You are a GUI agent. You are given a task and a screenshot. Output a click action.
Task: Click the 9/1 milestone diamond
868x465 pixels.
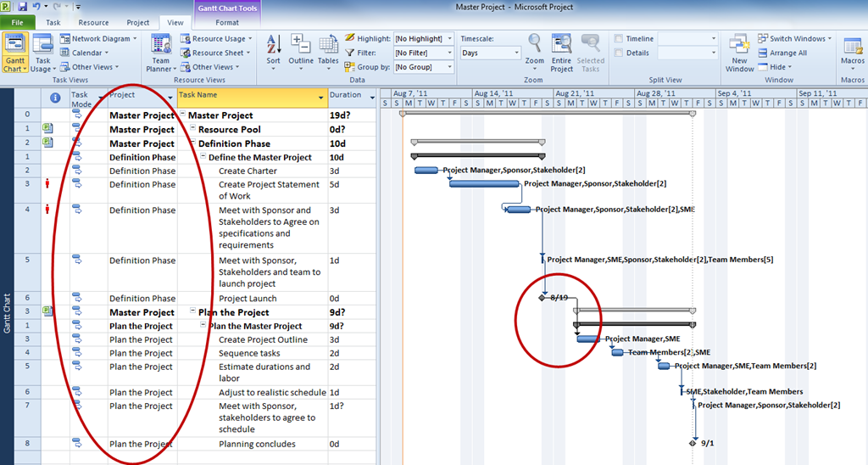coord(693,443)
